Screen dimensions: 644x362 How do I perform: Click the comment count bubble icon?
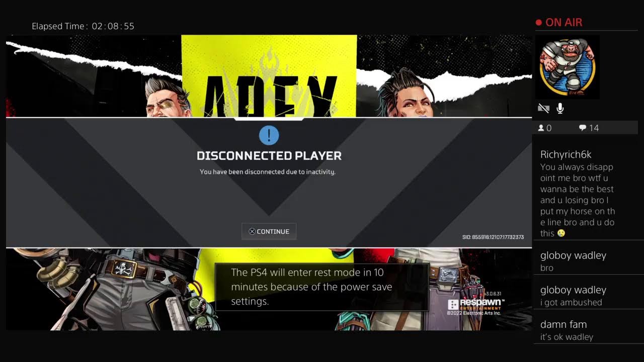pyautogui.click(x=583, y=128)
